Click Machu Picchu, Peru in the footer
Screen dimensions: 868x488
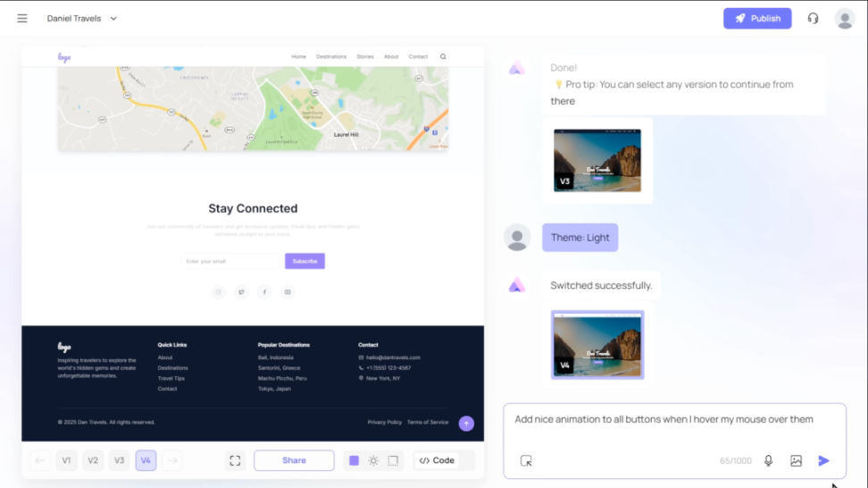[x=282, y=378]
